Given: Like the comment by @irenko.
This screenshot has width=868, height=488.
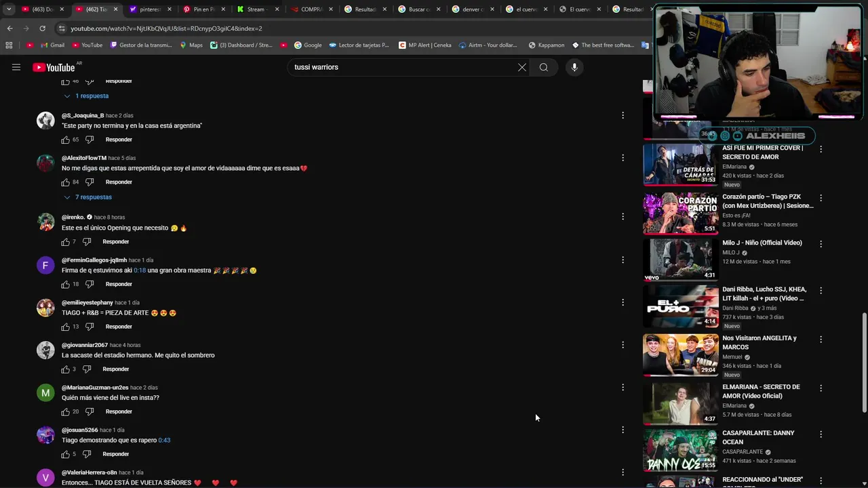Looking at the screenshot, I should click(66, 242).
